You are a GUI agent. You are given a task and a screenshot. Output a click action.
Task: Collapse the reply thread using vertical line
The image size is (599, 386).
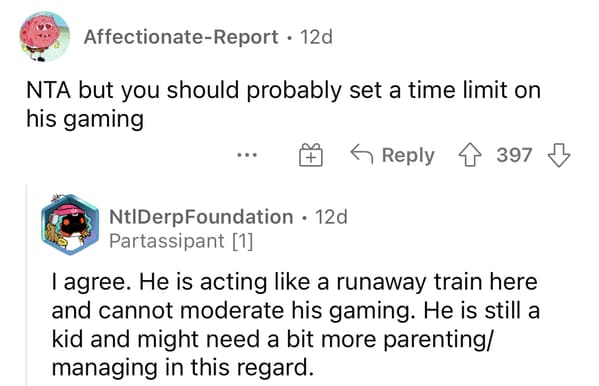click(x=26, y=285)
